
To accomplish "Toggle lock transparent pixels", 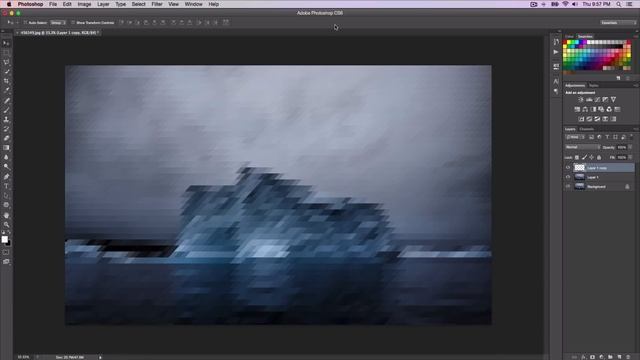I will 577,157.
